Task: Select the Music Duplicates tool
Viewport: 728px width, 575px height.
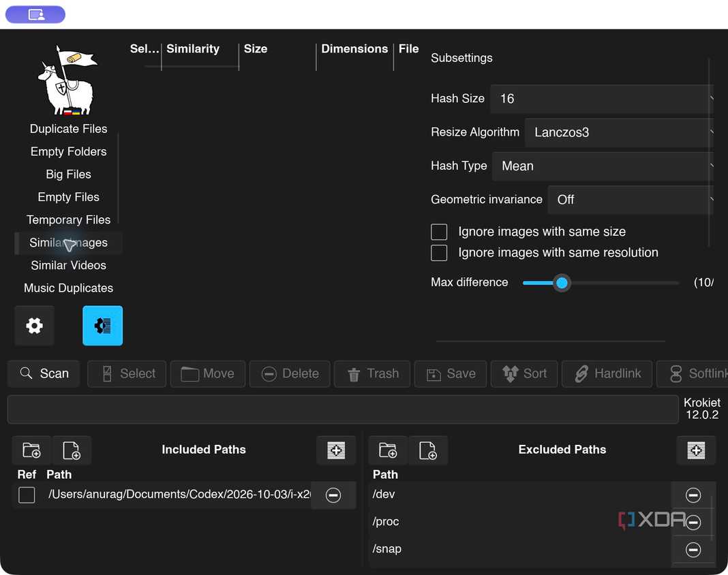Action: pyautogui.click(x=68, y=287)
